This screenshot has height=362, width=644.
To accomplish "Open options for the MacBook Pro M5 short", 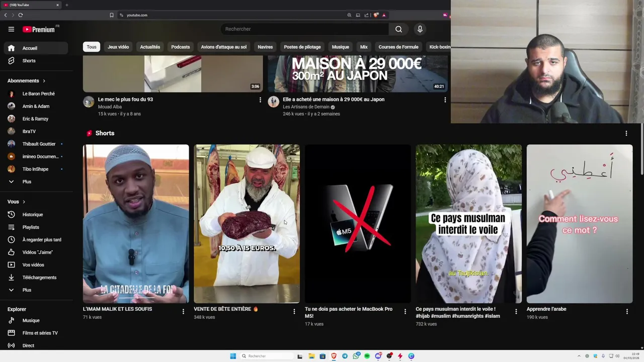I will tap(405, 312).
